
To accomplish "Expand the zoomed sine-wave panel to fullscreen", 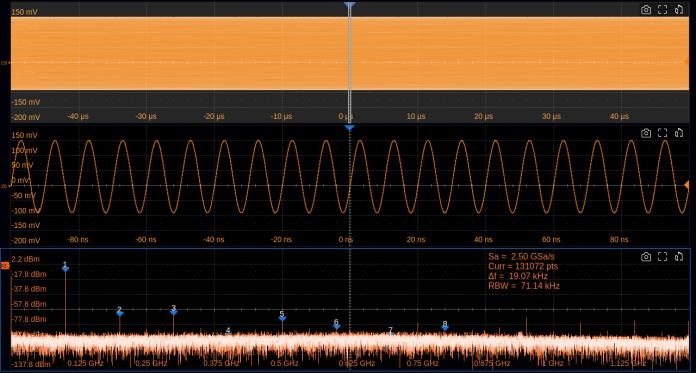I will click(x=662, y=133).
